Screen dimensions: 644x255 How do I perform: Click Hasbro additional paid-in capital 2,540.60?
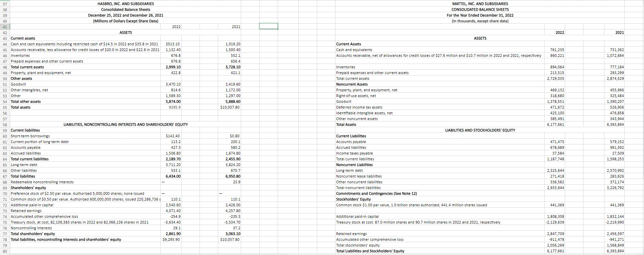click(173, 205)
